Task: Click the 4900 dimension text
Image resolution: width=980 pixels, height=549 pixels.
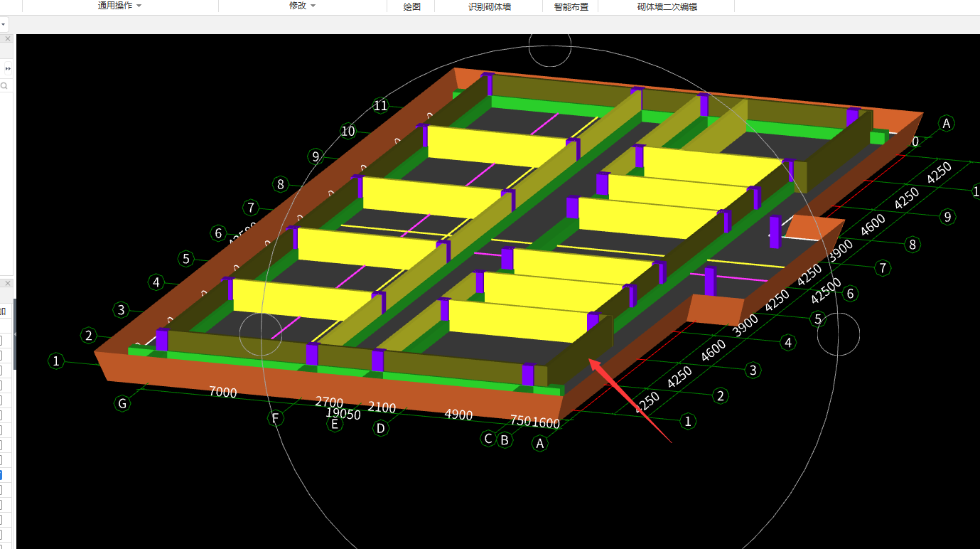Action: tap(458, 415)
